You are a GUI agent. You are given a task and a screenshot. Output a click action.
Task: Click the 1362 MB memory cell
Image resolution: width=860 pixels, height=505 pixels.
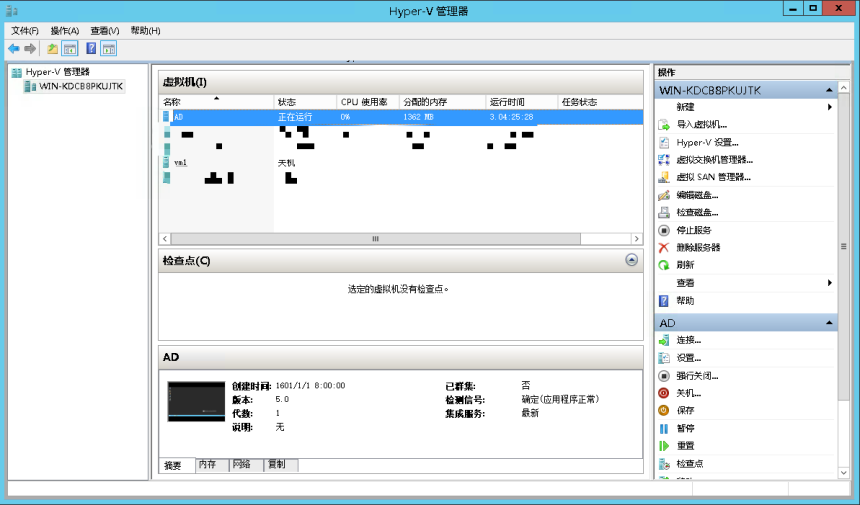(418, 117)
